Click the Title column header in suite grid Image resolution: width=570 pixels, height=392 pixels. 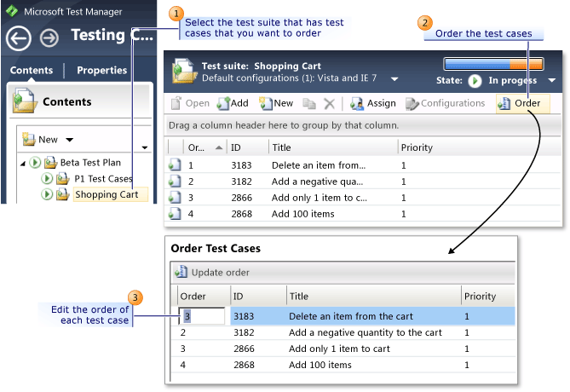point(333,147)
